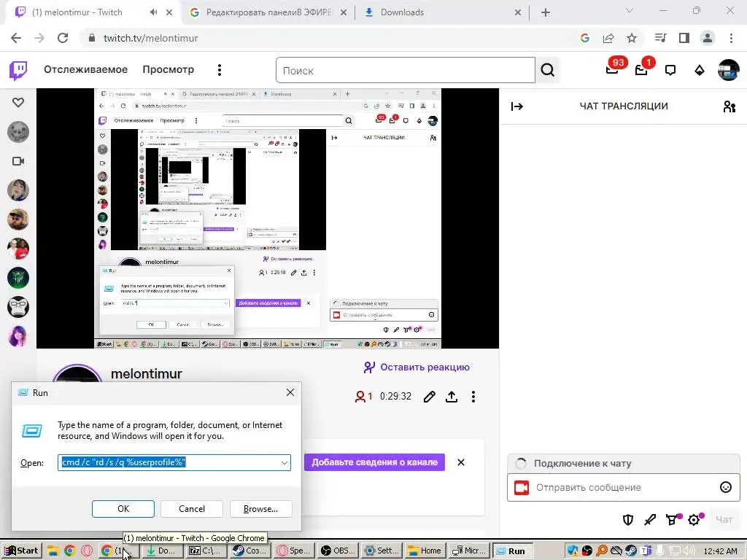Open the chat community users icon
Image resolution: width=747 pixels, height=560 pixels.
pyautogui.click(x=729, y=106)
